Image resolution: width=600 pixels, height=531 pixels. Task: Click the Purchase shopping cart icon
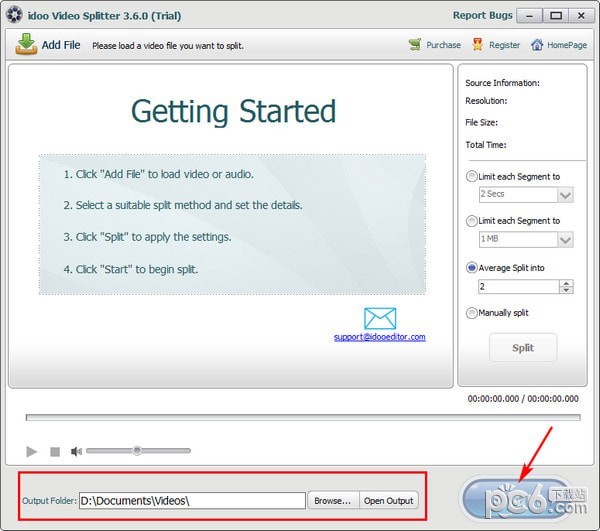click(x=415, y=45)
